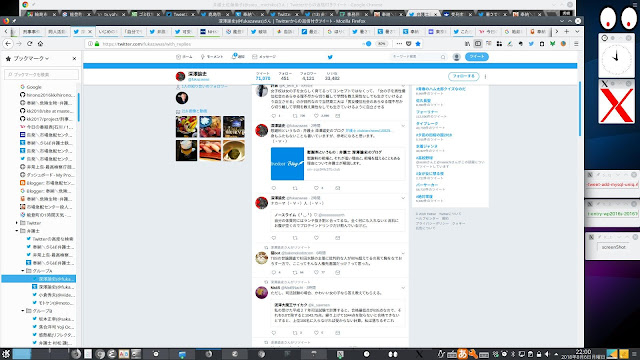Click the あ input method tray icon
The image size is (640, 360).
tap(462, 353)
